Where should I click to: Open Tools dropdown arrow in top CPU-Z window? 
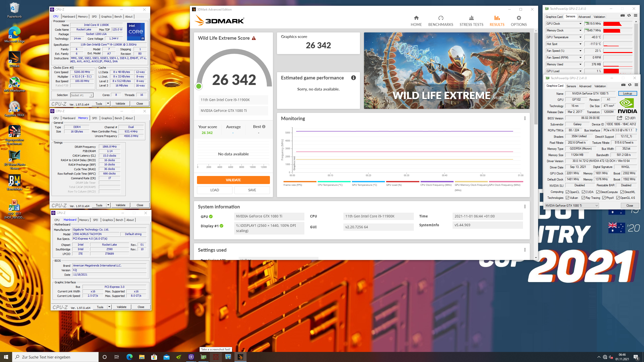(x=108, y=104)
